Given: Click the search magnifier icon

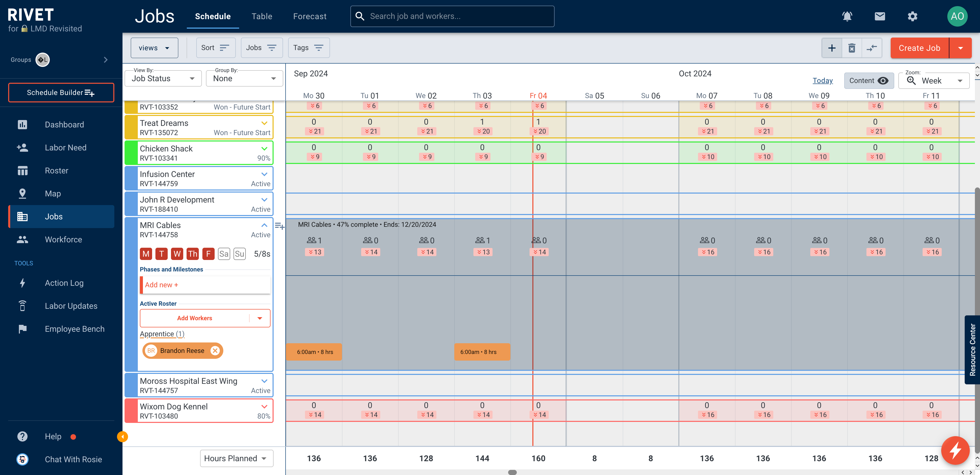Looking at the screenshot, I should coord(360,16).
